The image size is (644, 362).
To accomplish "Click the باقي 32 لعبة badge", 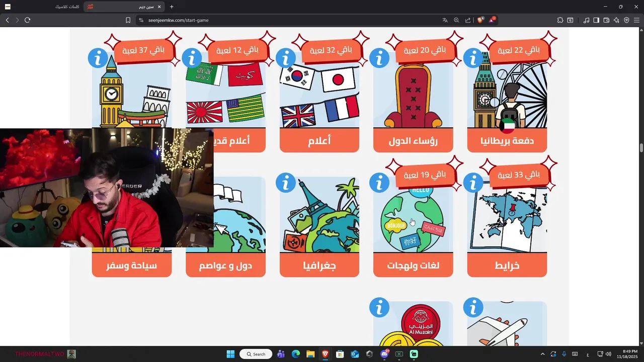I will [331, 50].
